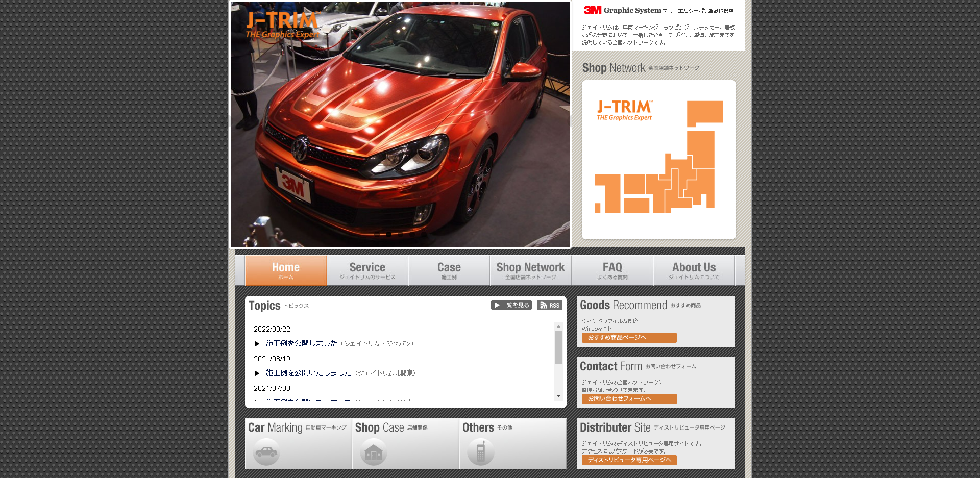Click the Car Marking car icon

tap(266, 452)
